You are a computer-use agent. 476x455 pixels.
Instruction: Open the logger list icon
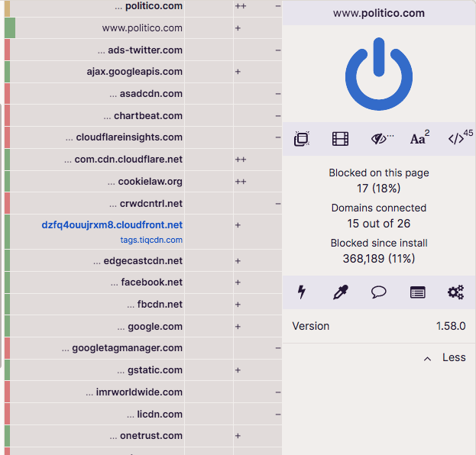click(417, 292)
